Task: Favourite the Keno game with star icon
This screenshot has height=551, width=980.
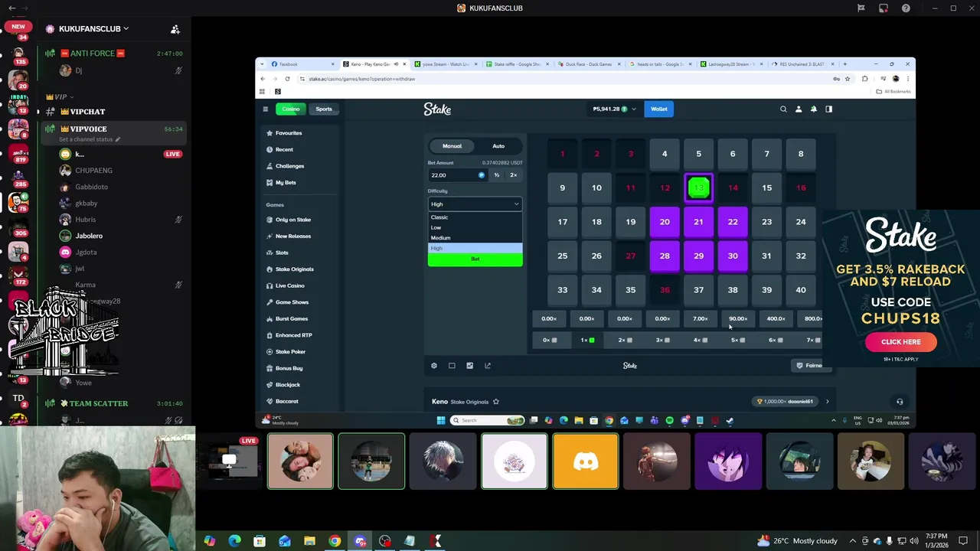Action: (496, 401)
